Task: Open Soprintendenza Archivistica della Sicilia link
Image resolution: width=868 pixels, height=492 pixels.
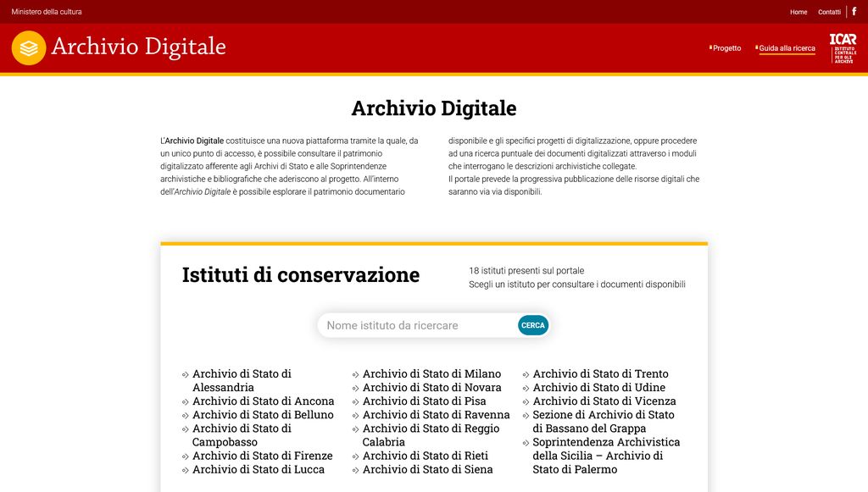Action: [606, 456]
